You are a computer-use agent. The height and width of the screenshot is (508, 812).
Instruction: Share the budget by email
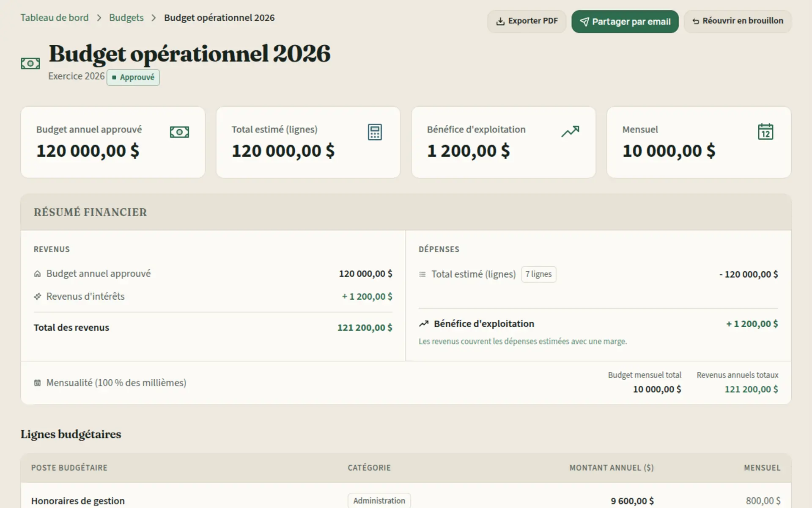pos(625,21)
